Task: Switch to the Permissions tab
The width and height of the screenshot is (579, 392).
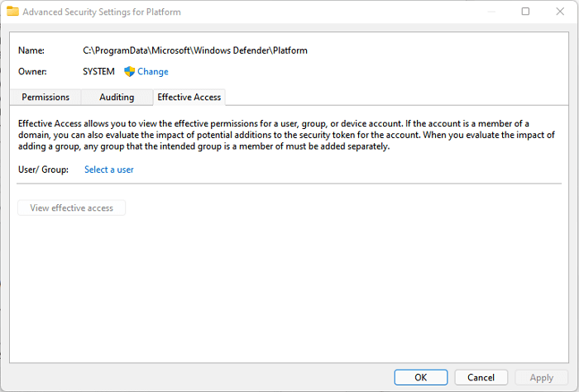Action: (45, 97)
